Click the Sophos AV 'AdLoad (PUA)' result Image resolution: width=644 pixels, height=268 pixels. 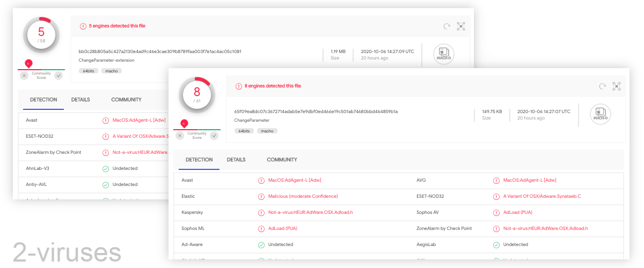coord(518,212)
